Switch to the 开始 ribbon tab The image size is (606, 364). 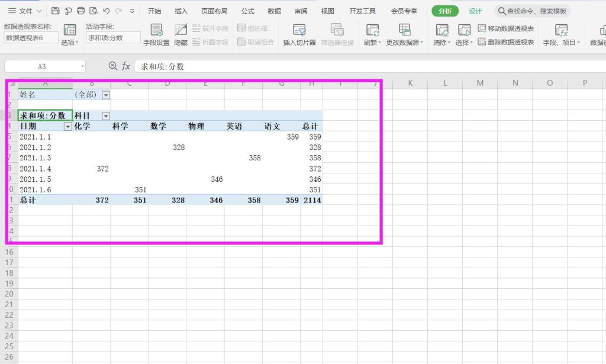pyautogui.click(x=154, y=11)
